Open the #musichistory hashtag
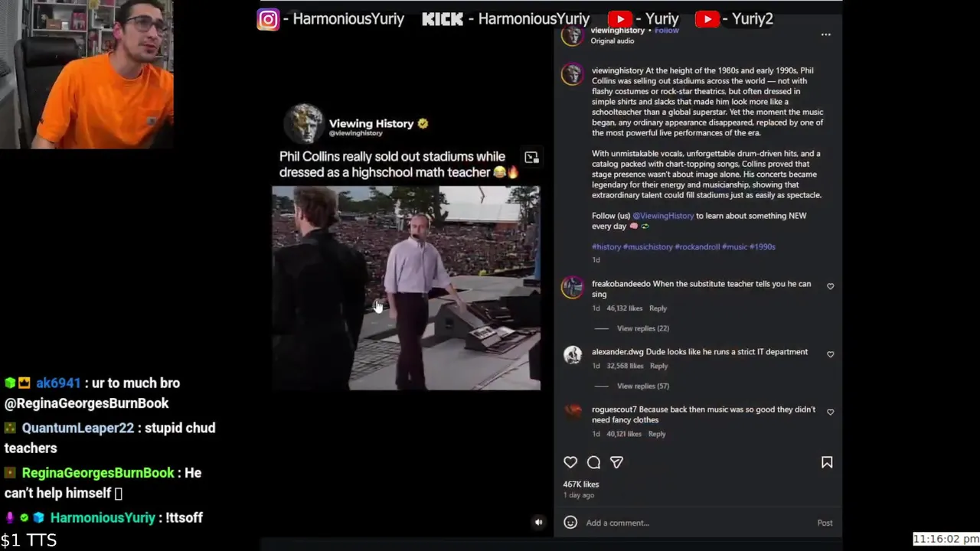Viewport: 980px width, 551px height. [x=648, y=246]
